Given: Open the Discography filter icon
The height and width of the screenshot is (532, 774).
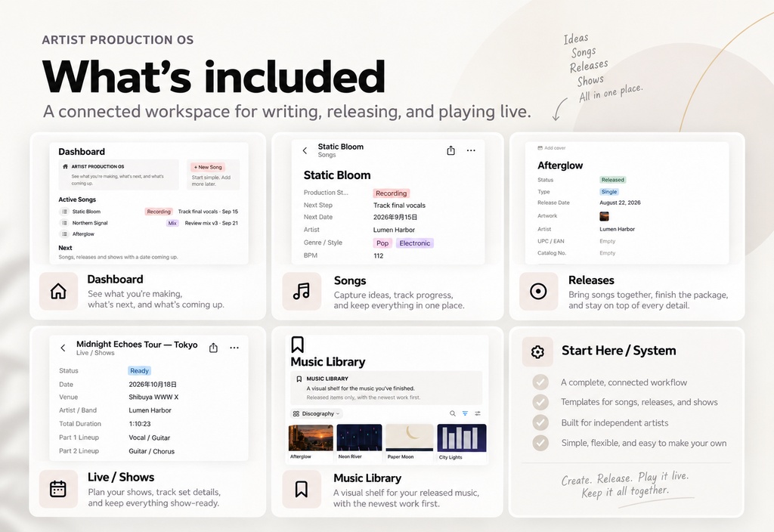Looking at the screenshot, I should pos(465,413).
